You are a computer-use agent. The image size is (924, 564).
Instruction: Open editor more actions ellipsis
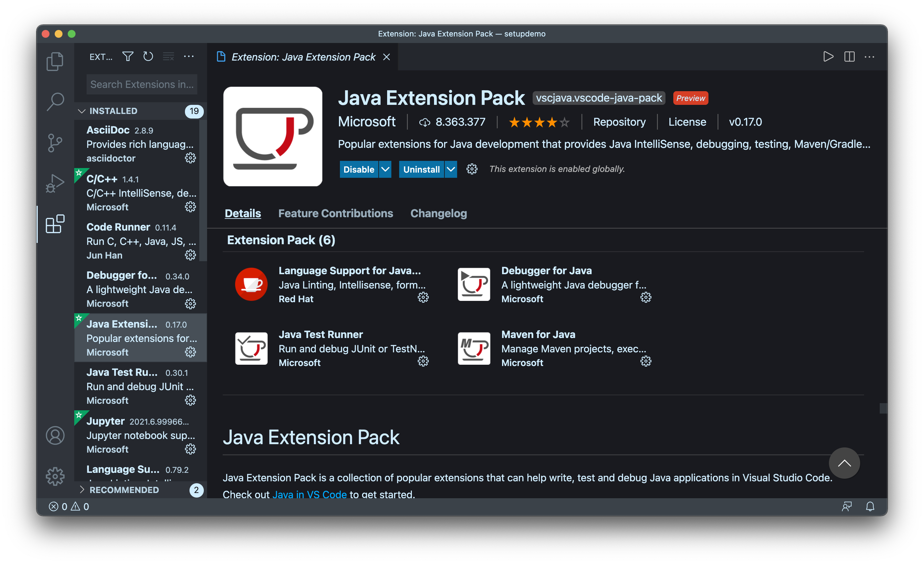coord(869,57)
